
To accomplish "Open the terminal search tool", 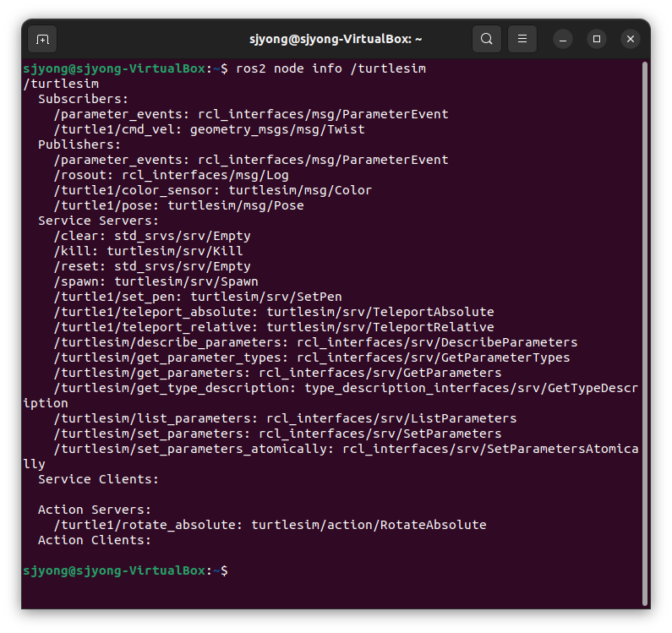I will pyautogui.click(x=486, y=39).
